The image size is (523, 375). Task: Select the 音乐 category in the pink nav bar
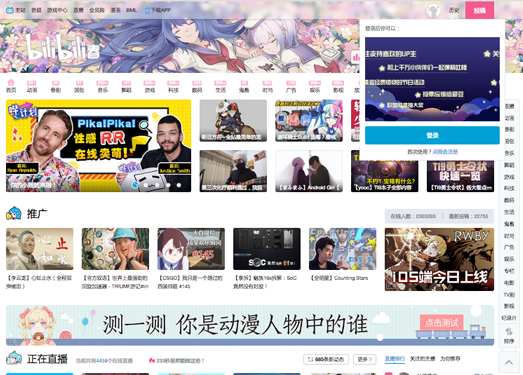coord(103,86)
